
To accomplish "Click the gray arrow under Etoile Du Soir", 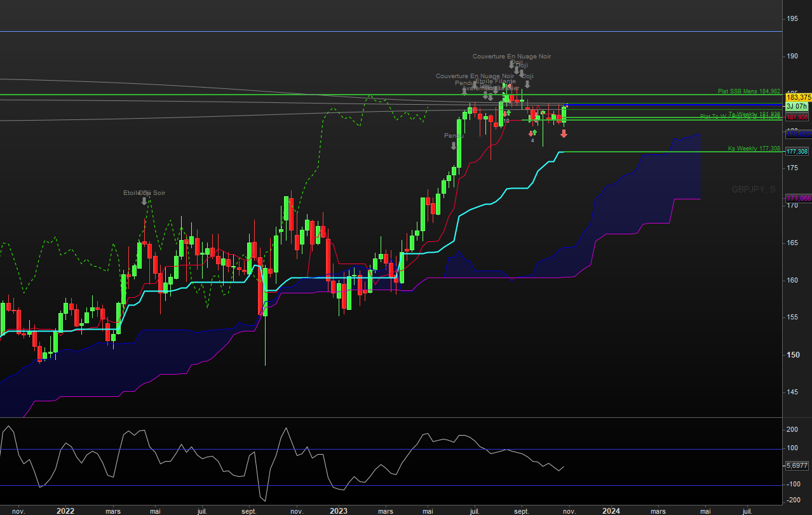I will [144, 201].
